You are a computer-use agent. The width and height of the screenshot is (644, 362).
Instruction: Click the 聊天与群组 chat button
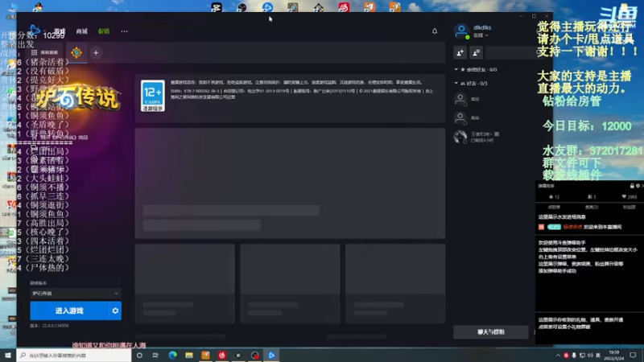491,331
